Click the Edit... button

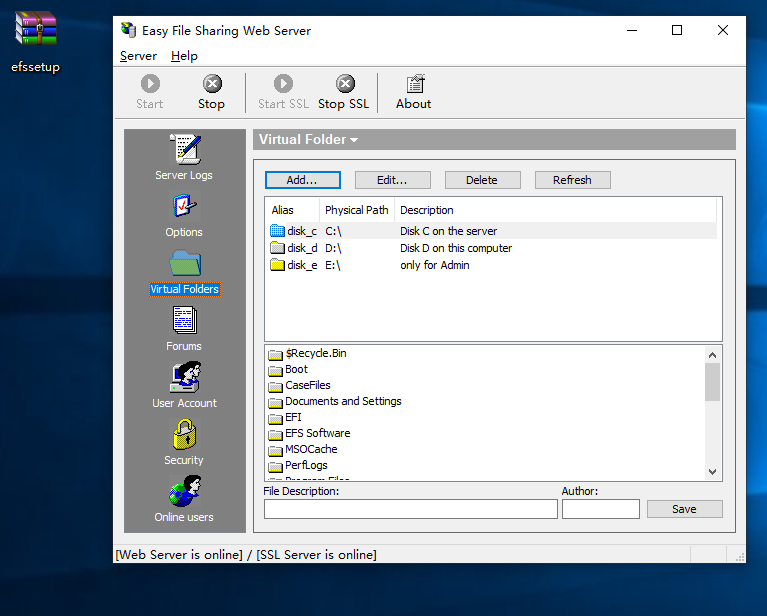click(x=393, y=180)
